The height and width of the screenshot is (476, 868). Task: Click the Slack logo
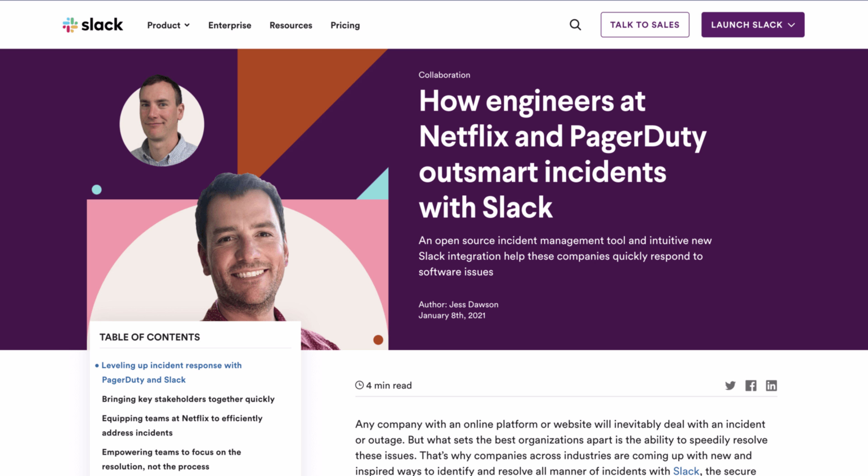tap(93, 25)
